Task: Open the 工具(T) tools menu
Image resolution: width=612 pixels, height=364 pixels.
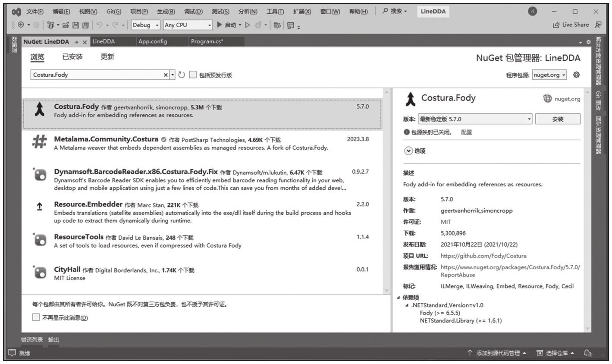Action: 275,12
